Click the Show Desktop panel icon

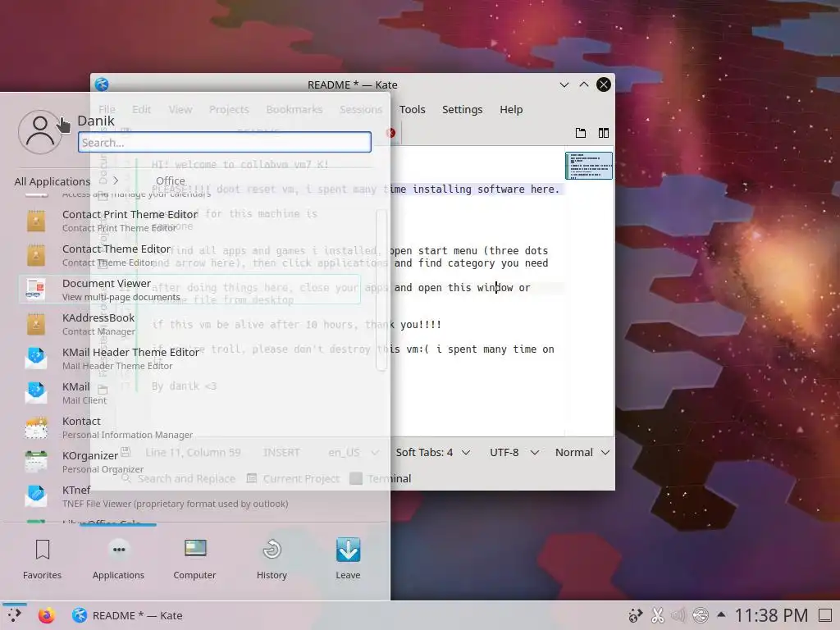click(x=825, y=615)
